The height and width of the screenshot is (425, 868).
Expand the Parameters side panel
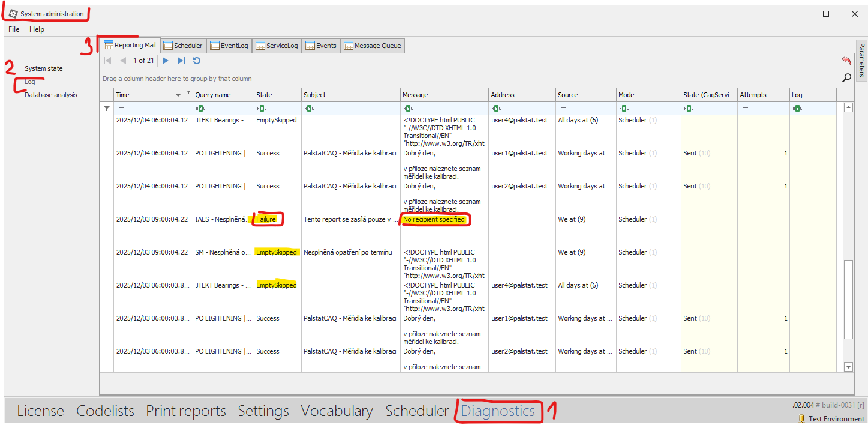point(861,59)
